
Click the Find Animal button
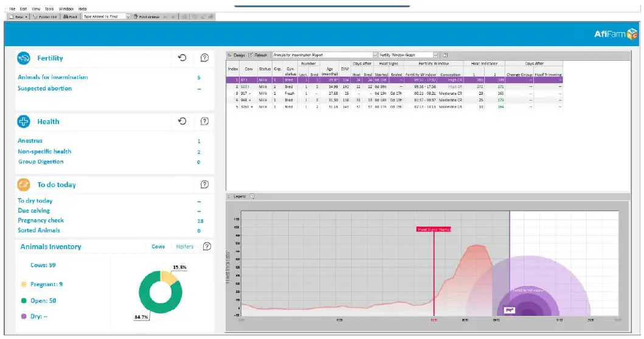tap(147, 16)
